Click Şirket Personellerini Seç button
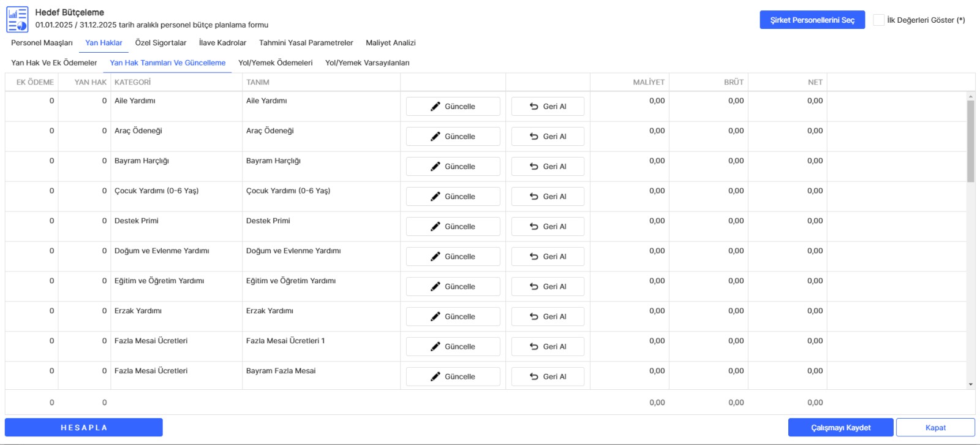Image resolution: width=980 pixels, height=445 pixels. click(812, 20)
